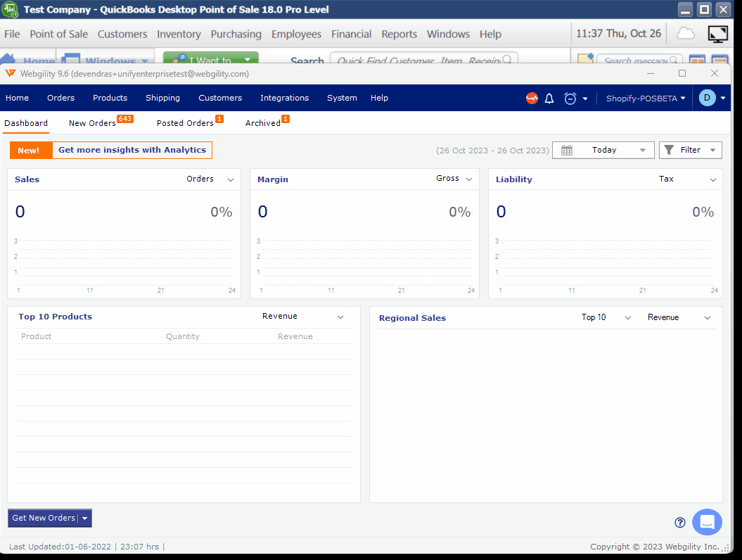Open the Webgility Home menu
Image resolution: width=742 pixels, height=560 pixels.
coord(17,98)
